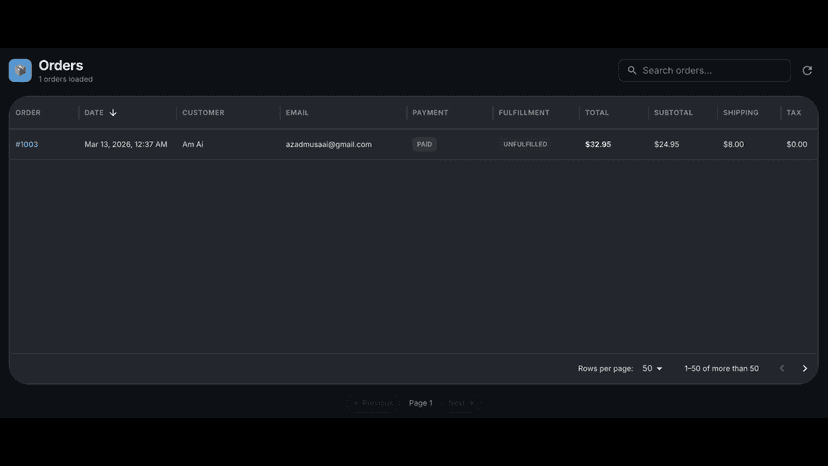The height and width of the screenshot is (466, 828).
Task: Click the search magnifier icon
Action: [x=632, y=70]
